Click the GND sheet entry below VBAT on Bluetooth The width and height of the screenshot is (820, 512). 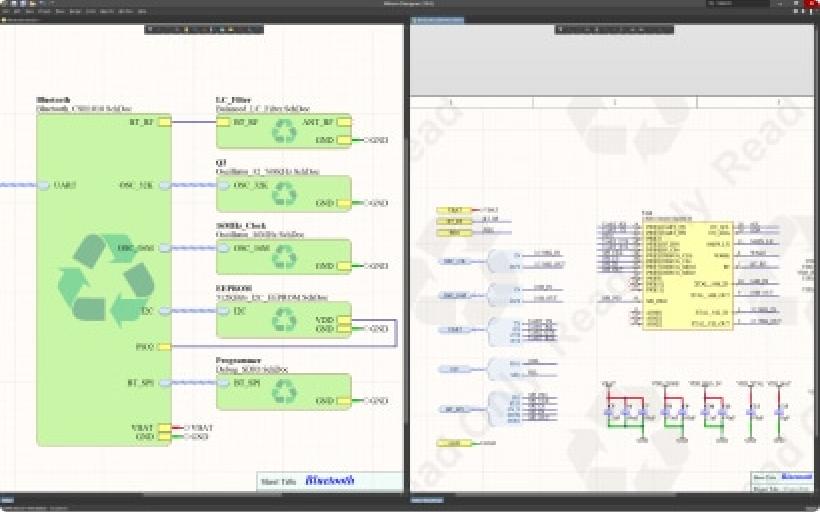click(164, 436)
